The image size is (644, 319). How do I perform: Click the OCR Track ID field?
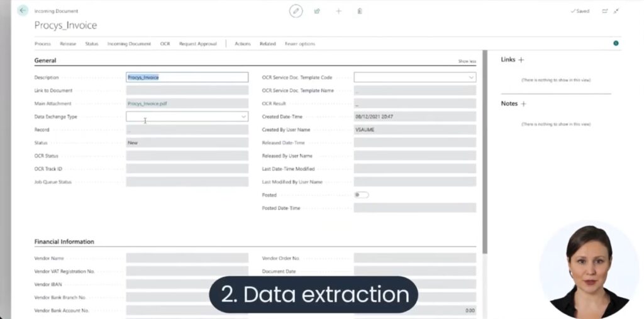187,168
